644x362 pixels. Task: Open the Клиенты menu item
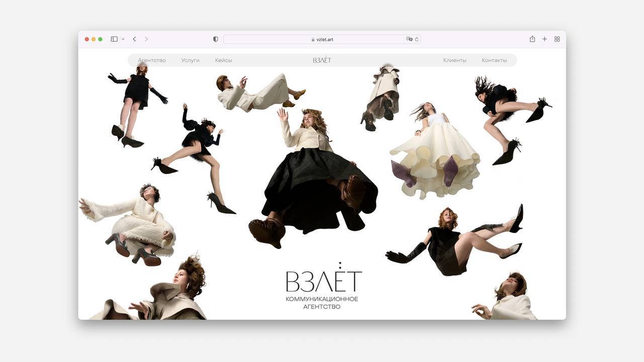[455, 60]
